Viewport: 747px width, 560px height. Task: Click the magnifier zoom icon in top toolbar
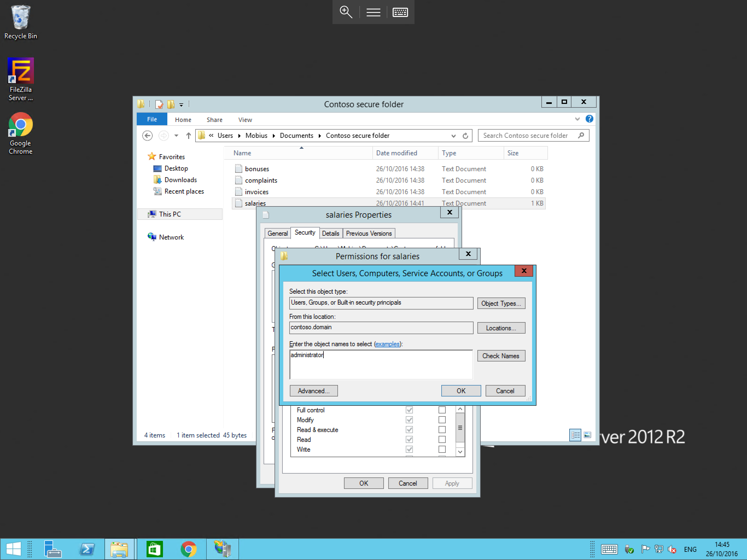click(x=346, y=12)
